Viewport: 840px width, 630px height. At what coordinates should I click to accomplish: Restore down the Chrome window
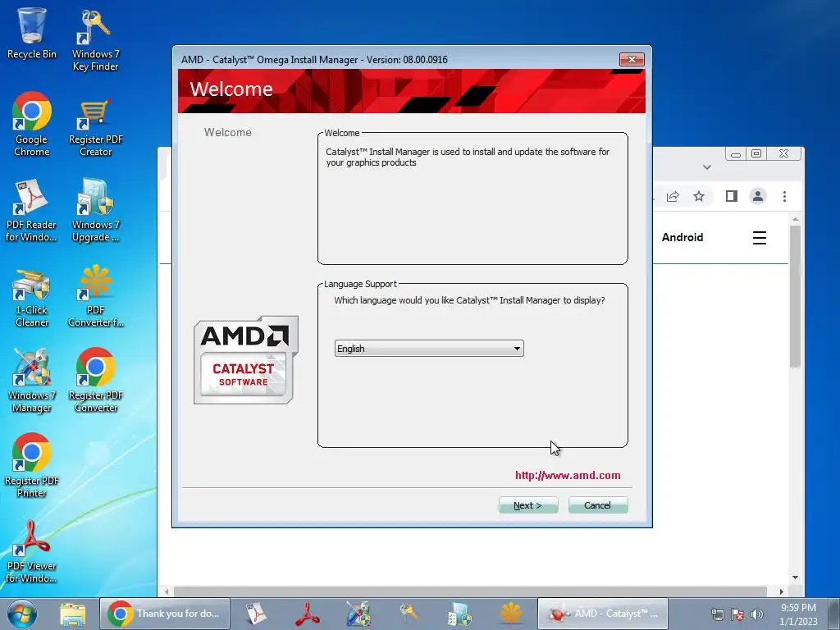point(756,154)
